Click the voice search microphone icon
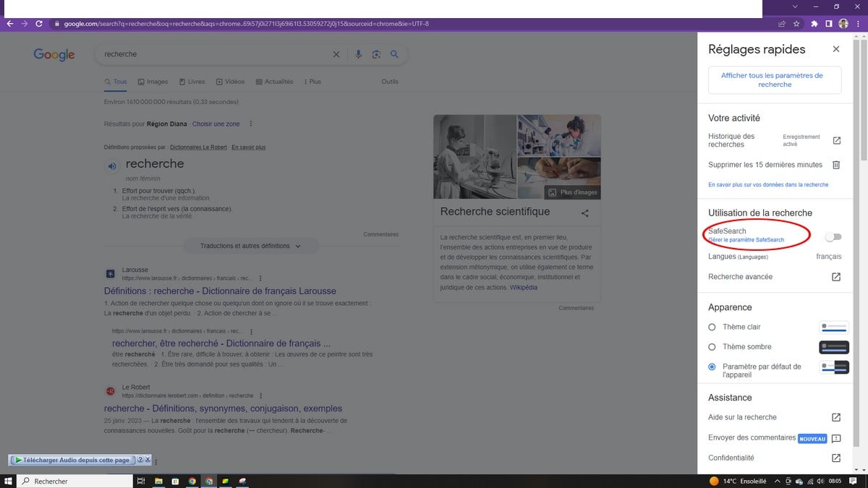The height and width of the screenshot is (488, 868). tap(358, 54)
